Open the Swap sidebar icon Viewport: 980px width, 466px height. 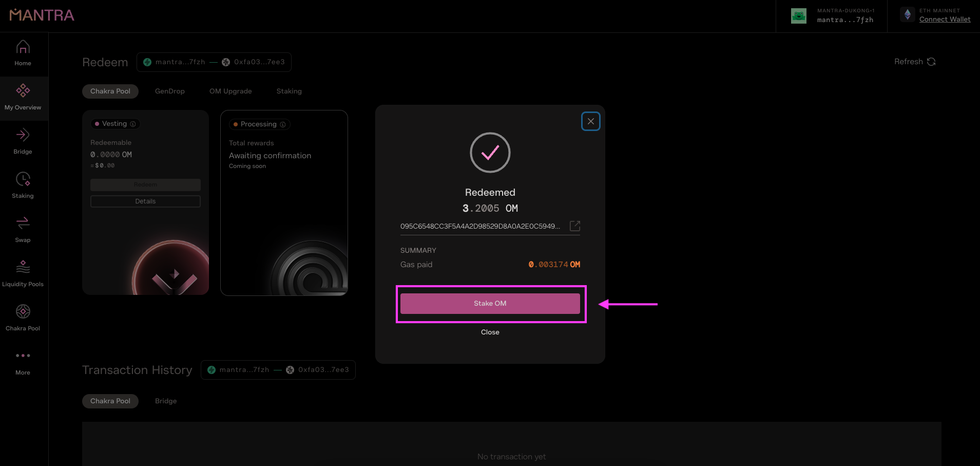pyautogui.click(x=23, y=230)
